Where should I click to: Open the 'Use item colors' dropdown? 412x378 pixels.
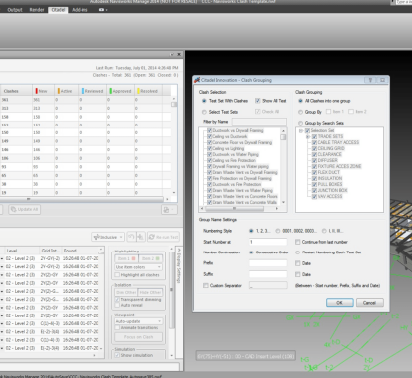[x=139, y=267]
